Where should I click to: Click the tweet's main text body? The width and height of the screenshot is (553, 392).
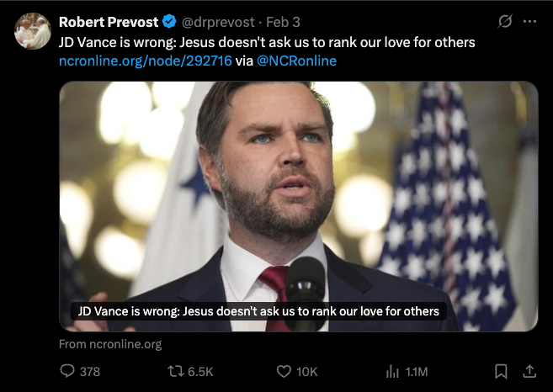267,42
